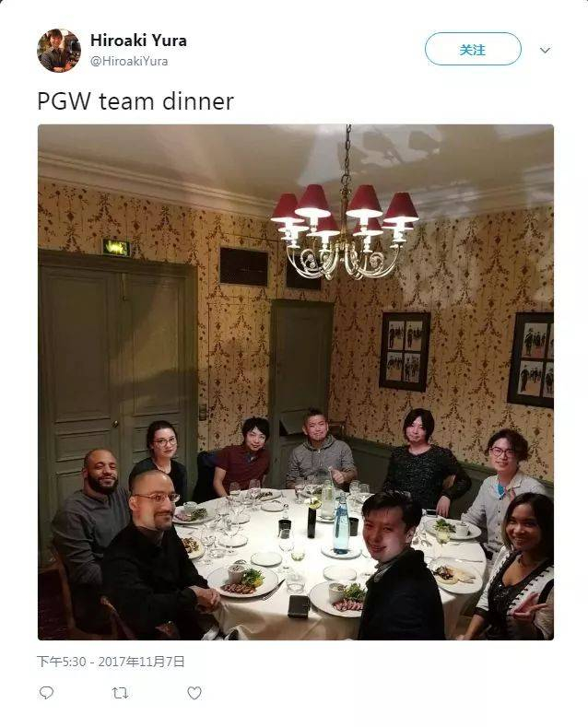This screenshot has height=727, width=588.
Task: Click the dark wine bottle at table center
Action: coord(312,519)
